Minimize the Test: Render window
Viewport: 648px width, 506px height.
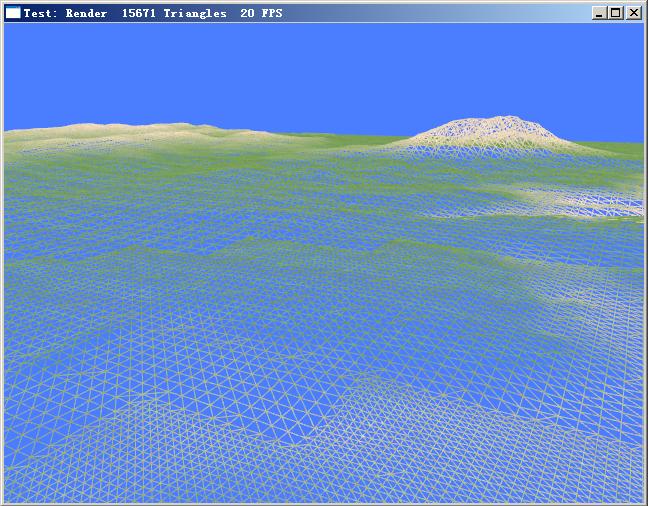(x=600, y=13)
